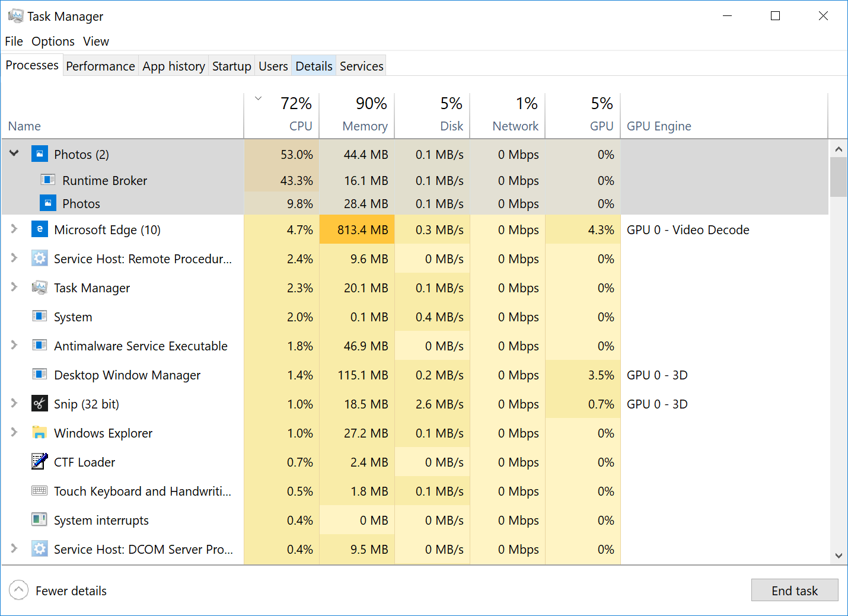This screenshot has height=616, width=848.
Task: Click the Touch Keyboard icon
Action: pos(39,490)
